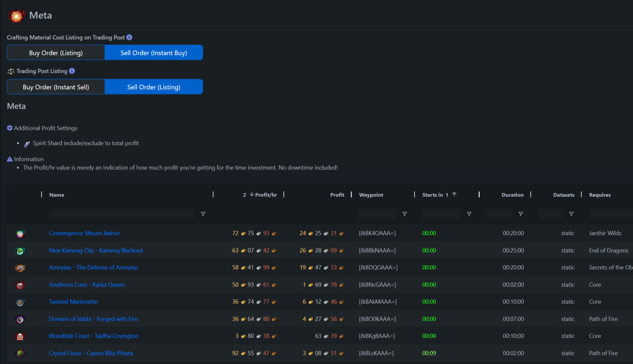Screen dimensions: 633x364
Task: Click the Meta logo icon beside the page title
Action: 16,15
